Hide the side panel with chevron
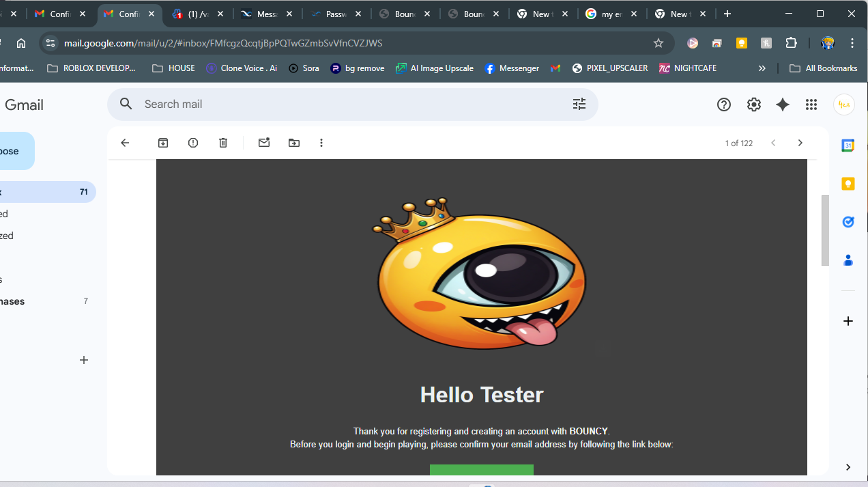Viewport: 868px width, 487px height. (848, 467)
